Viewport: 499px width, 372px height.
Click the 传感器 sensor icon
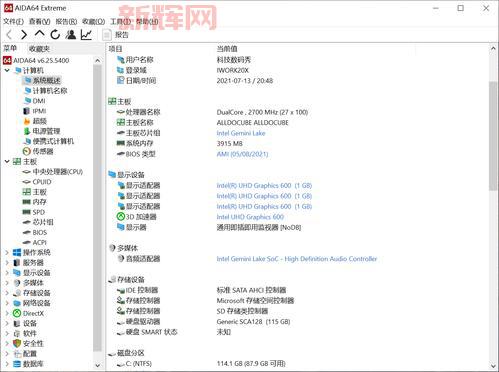click(x=27, y=151)
